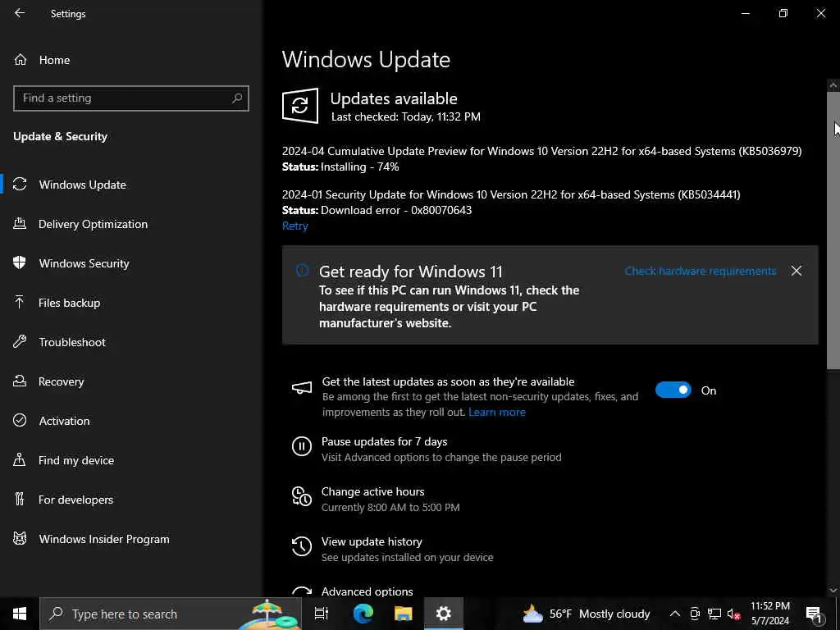
Task: Open Troubleshoot page
Action: pyautogui.click(x=72, y=342)
